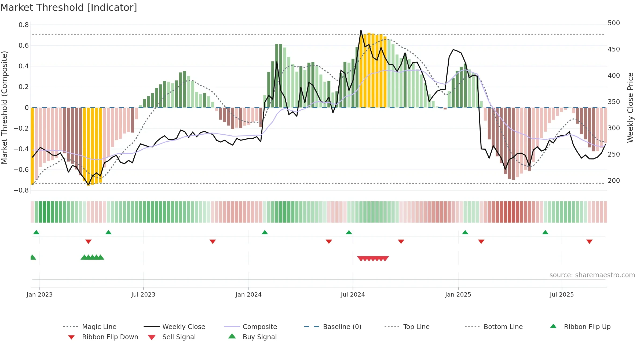Click the first Ribbon Flip Up marker in Jan 2023
This screenshot has height=362, width=644.
36,232
